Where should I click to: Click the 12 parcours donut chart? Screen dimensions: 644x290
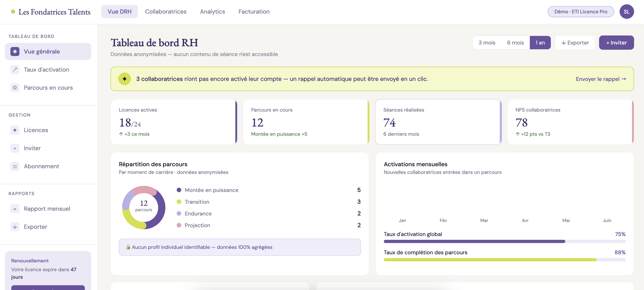coord(144,208)
